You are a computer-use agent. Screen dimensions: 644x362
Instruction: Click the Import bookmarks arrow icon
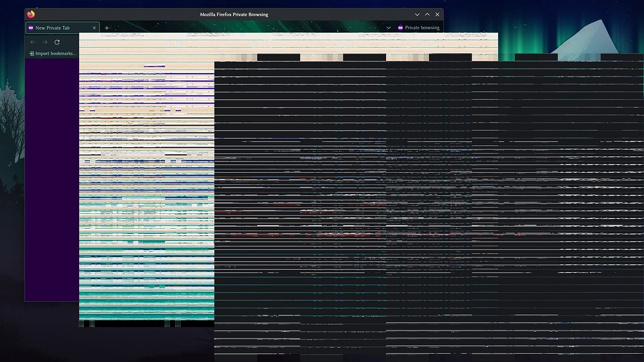coord(31,54)
